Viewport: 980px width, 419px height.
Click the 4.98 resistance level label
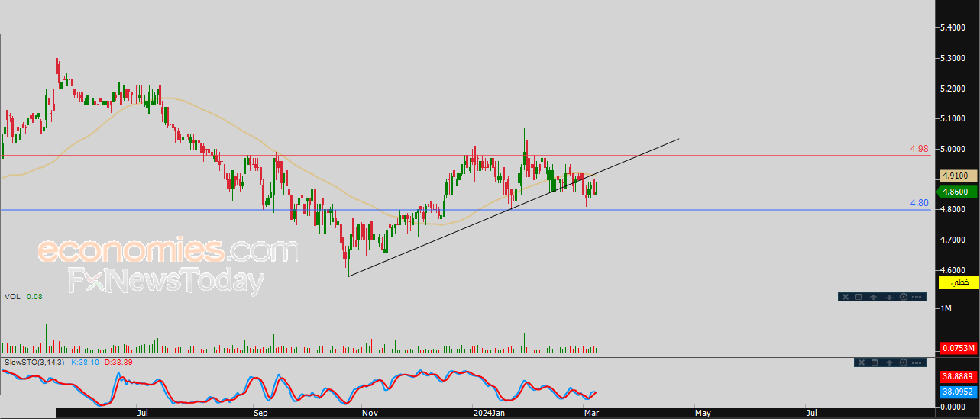(920, 149)
